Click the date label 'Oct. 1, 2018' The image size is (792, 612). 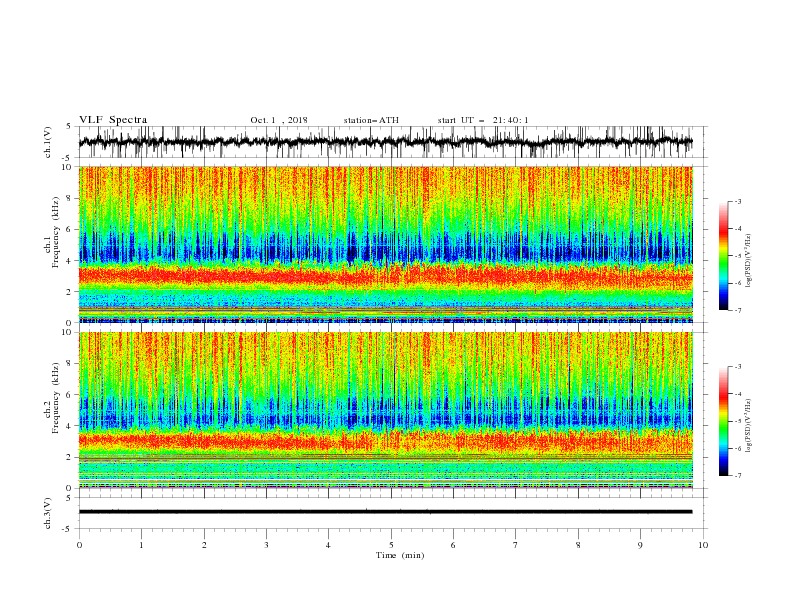click(279, 120)
